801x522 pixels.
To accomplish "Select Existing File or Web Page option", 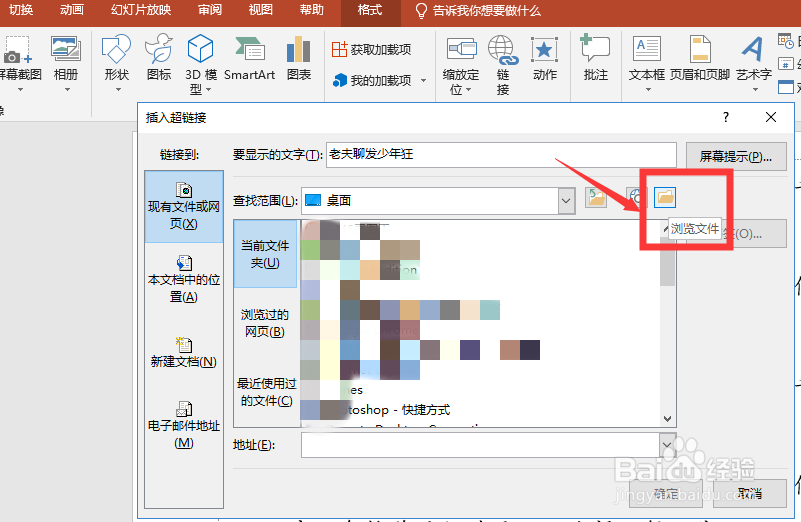I will (184, 206).
